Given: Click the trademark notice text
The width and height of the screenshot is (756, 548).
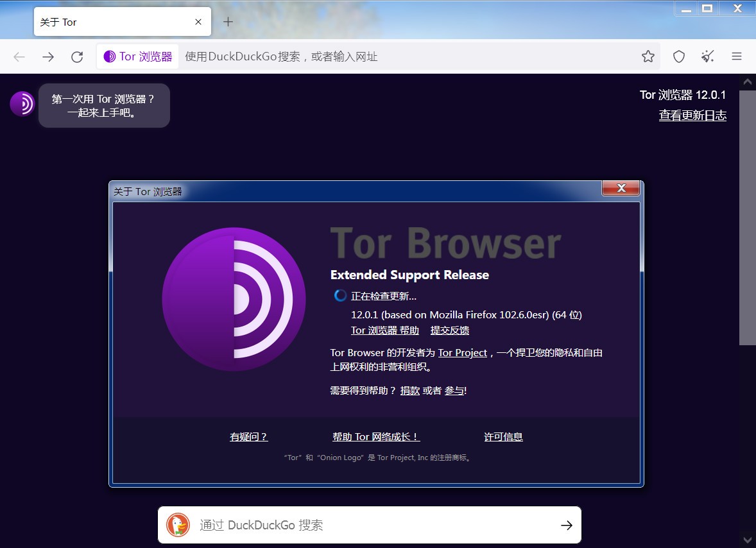Looking at the screenshot, I should pos(377,458).
